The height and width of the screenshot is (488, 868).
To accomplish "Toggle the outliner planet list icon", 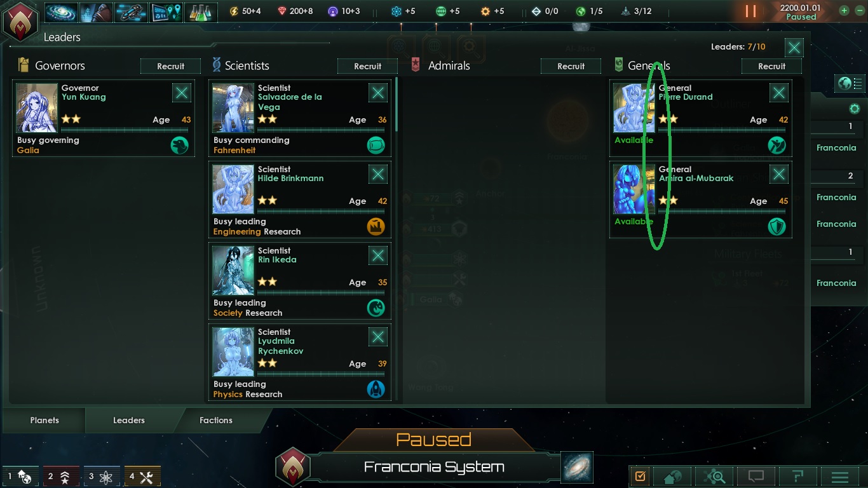I will 851,83.
